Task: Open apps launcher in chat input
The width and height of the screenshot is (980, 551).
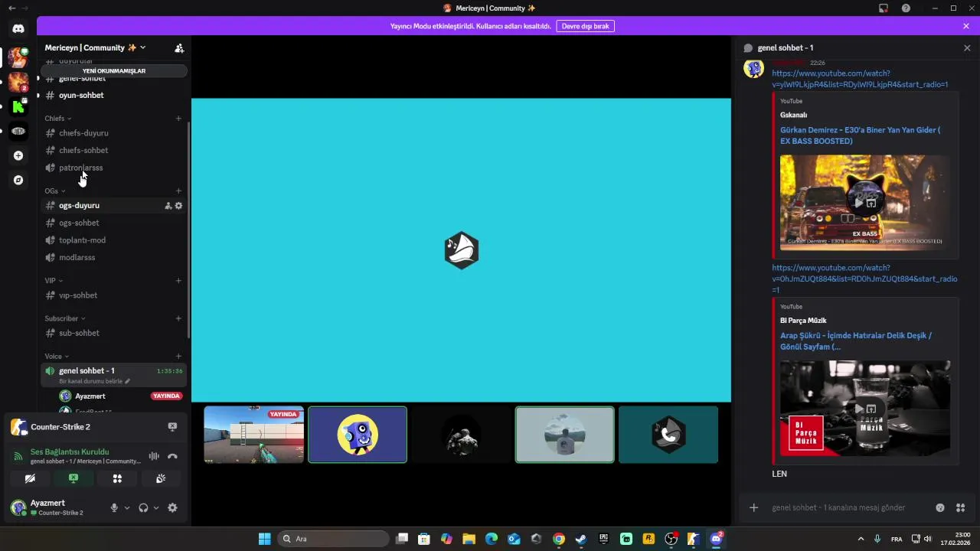Action: [x=961, y=507]
